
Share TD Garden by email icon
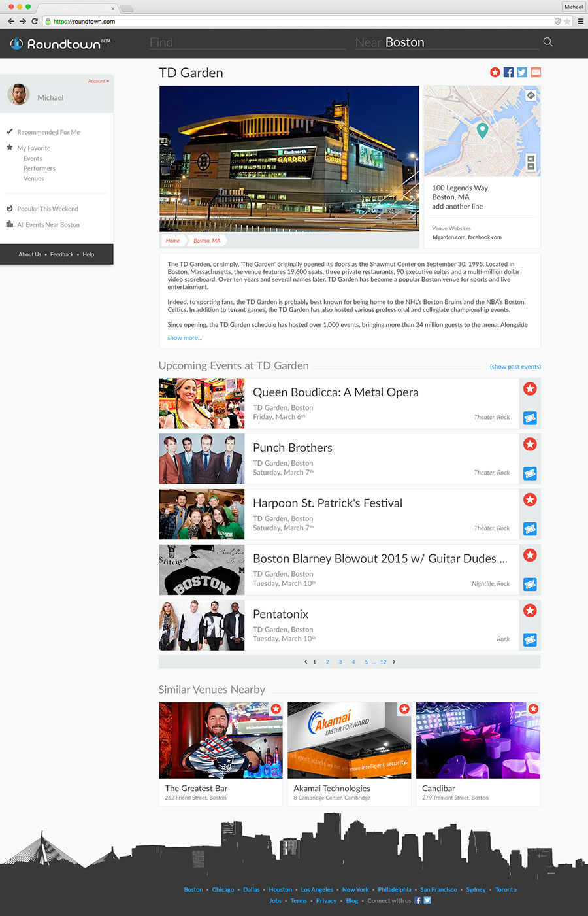coord(536,73)
